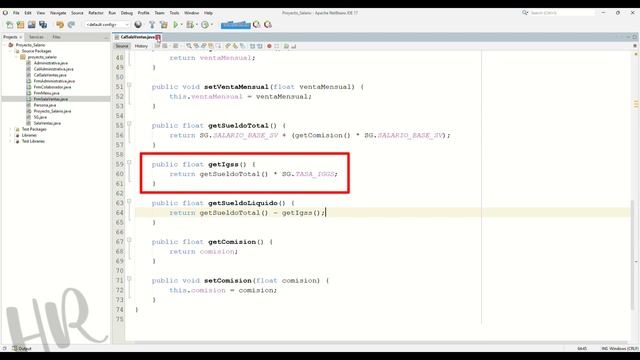Toggle the code fold at line 59 getIgss

tap(129, 162)
